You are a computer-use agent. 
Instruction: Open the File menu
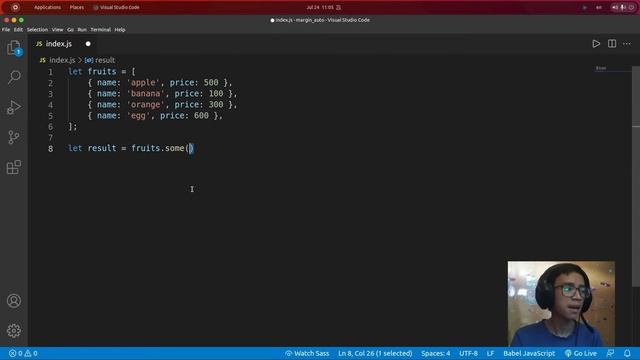pyautogui.click(x=6, y=30)
